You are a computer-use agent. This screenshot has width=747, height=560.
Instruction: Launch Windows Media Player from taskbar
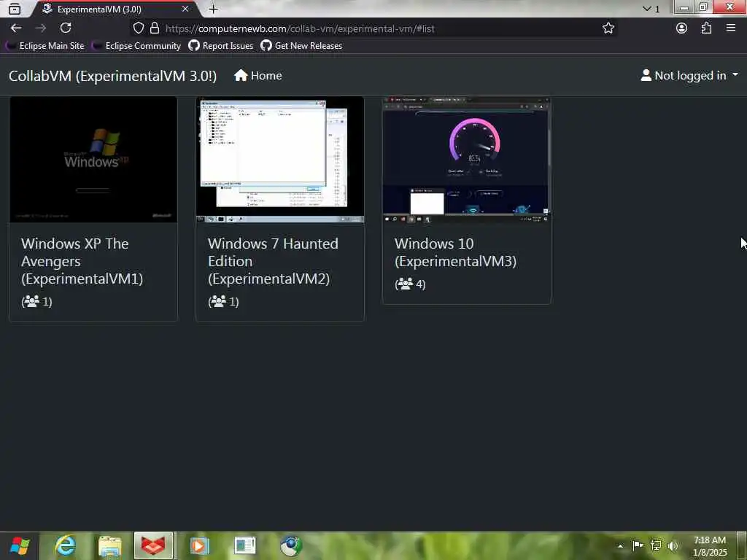pos(199,545)
